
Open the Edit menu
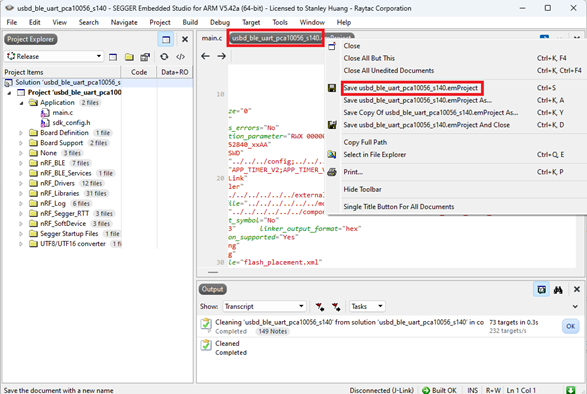[34, 22]
